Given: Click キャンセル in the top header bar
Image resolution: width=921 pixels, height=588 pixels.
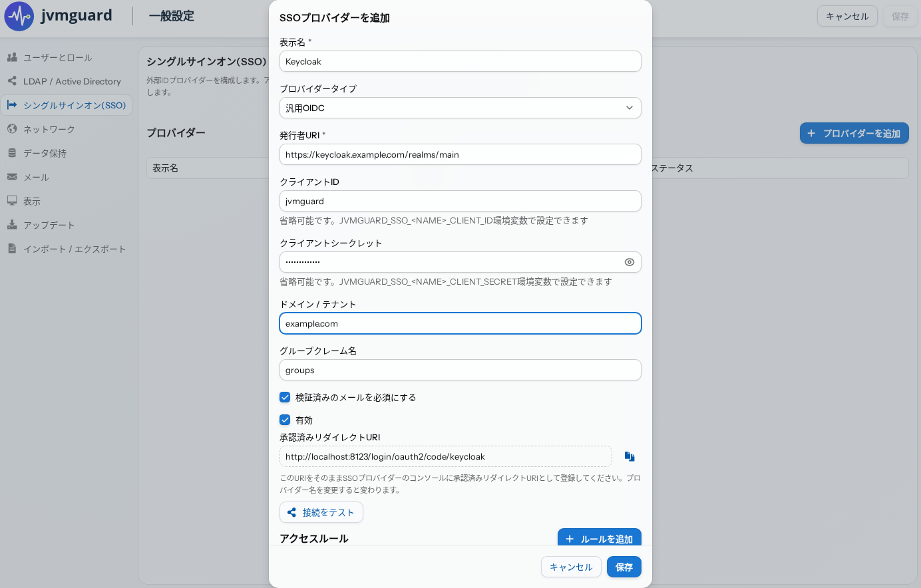Looking at the screenshot, I should [847, 16].
